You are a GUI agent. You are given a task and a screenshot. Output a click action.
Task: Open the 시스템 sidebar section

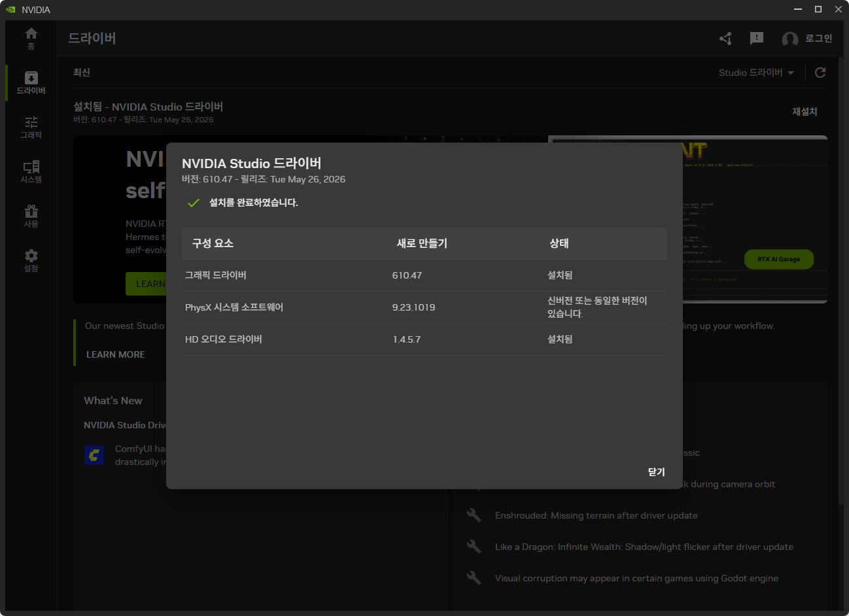pyautogui.click(x=31, y=172)
